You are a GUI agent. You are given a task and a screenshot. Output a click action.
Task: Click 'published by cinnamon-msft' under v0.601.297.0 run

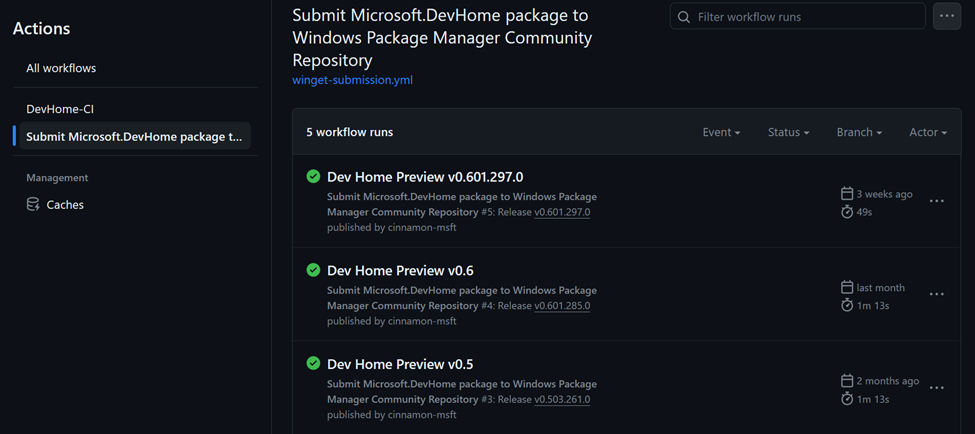[x=392, y=228]
